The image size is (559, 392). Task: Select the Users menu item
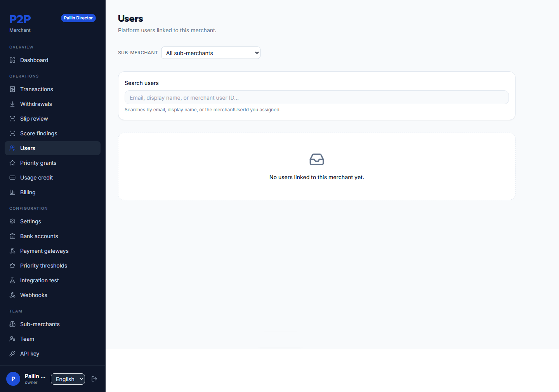pos(52,148)
